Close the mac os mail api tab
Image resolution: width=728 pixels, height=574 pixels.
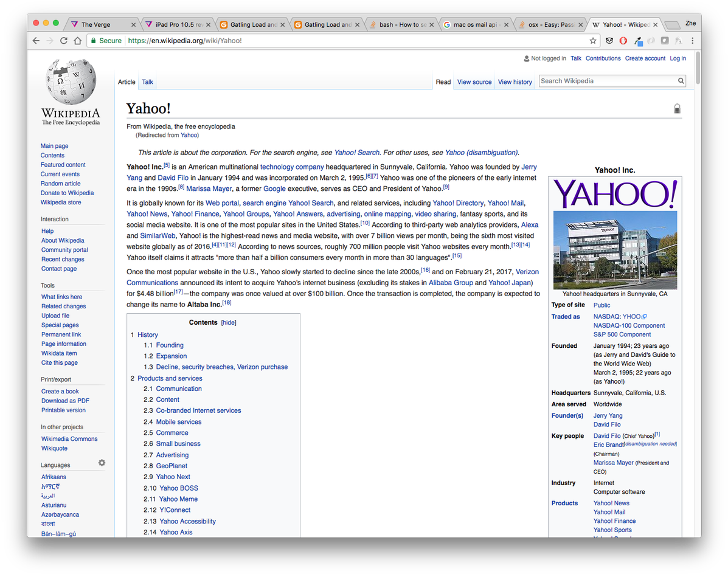pyautogui.click(x=506, y=24)
